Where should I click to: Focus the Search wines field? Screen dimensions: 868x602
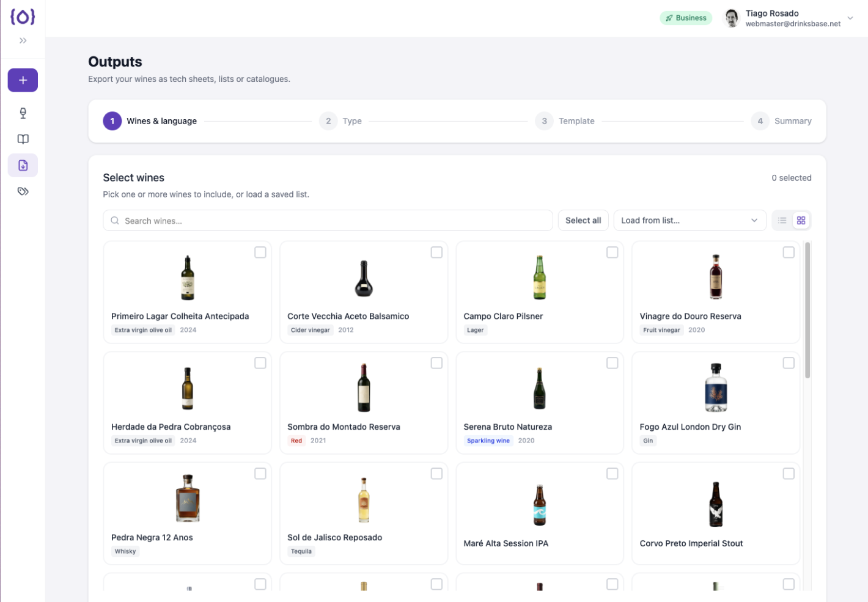click(x=328, y=221)
